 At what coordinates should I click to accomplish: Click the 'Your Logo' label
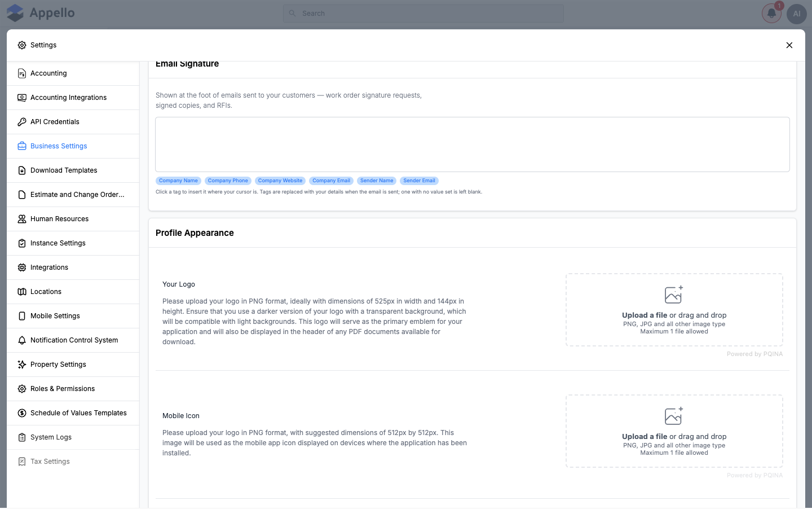coord(179,284)
